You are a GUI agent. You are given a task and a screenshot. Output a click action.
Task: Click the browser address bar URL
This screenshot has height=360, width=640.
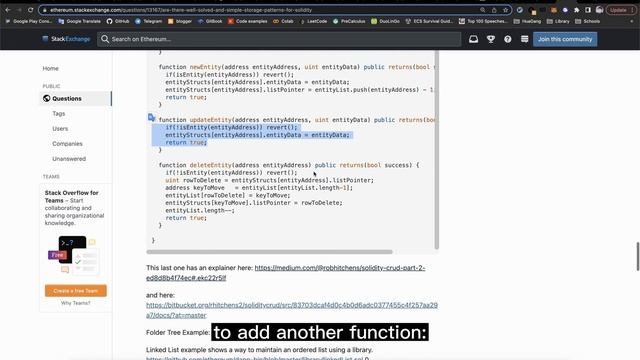(x=181, y=10)
